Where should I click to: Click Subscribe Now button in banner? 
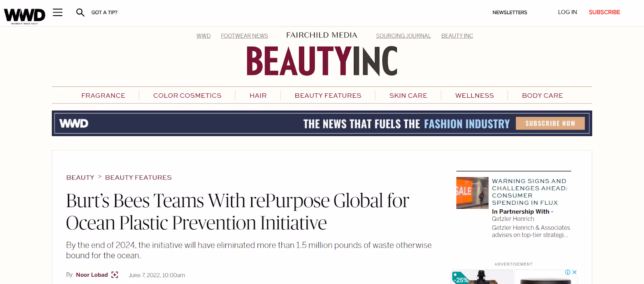550,123
